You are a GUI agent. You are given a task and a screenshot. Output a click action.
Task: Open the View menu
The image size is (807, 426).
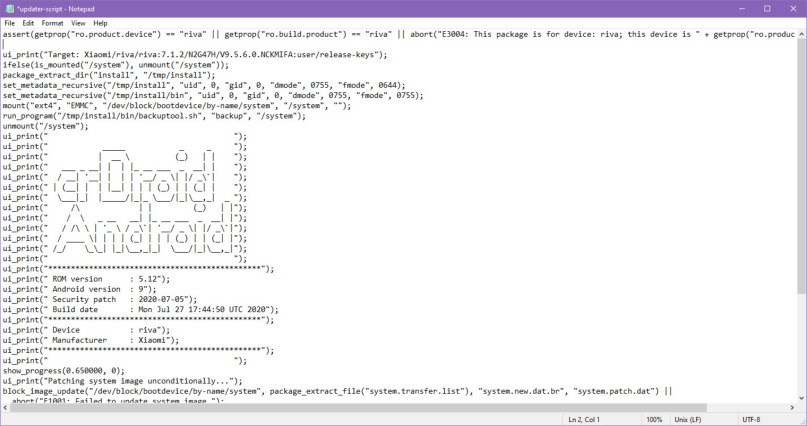tap(78, 23)
